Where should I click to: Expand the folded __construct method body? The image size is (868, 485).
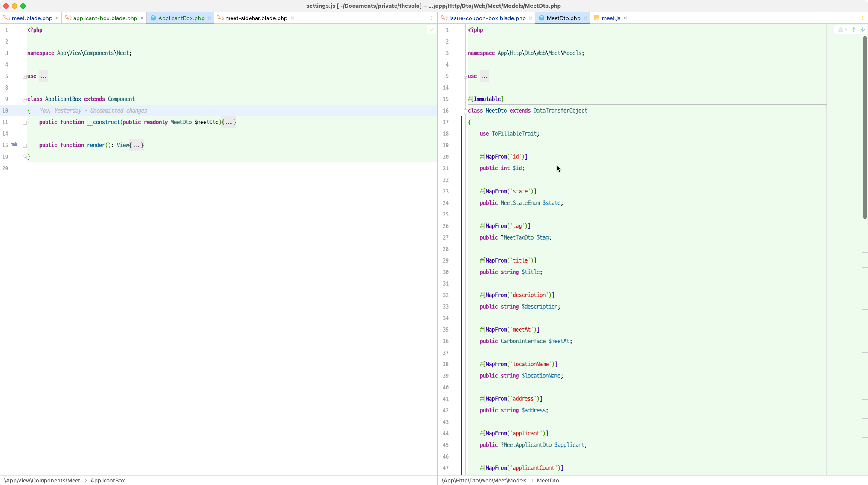(229, 123)
